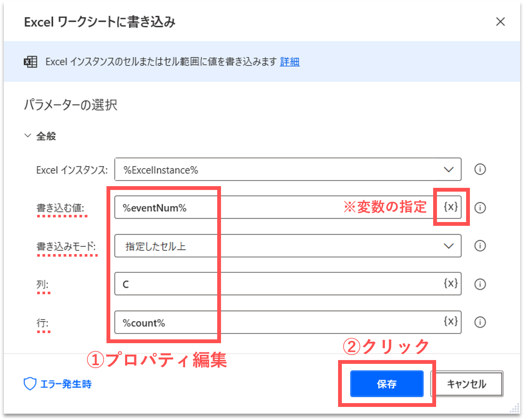The height and width of the screenshot is (420, 524).
Task: Close the Excel ワークシートに書き込み dialog
Action: [x=500, y=22]
